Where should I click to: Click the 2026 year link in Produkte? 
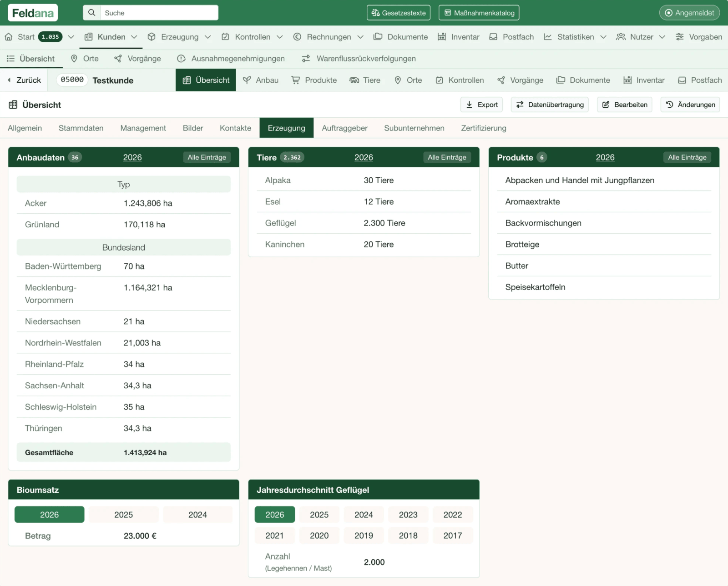click(605, 157)
